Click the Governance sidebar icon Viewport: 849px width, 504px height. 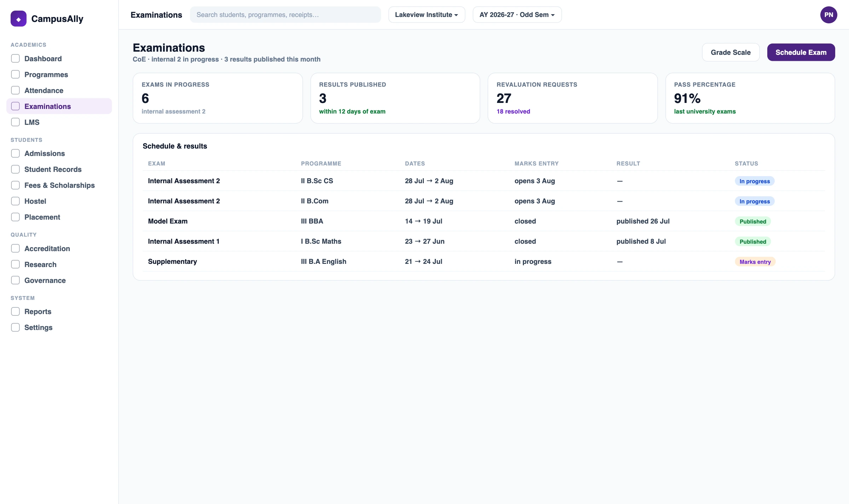(15, 280)
